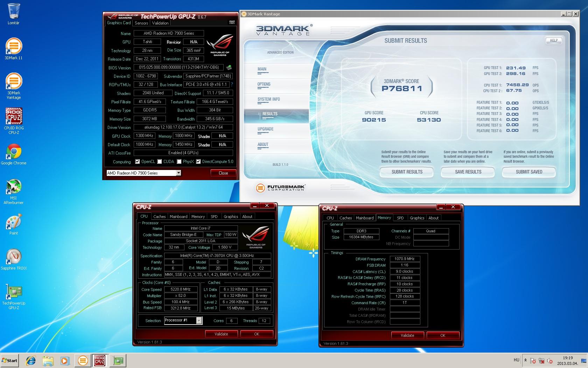Screen dimensions: 588x368
Task: Launch Sapphire TRIXX from desktop
Action: 14,260
